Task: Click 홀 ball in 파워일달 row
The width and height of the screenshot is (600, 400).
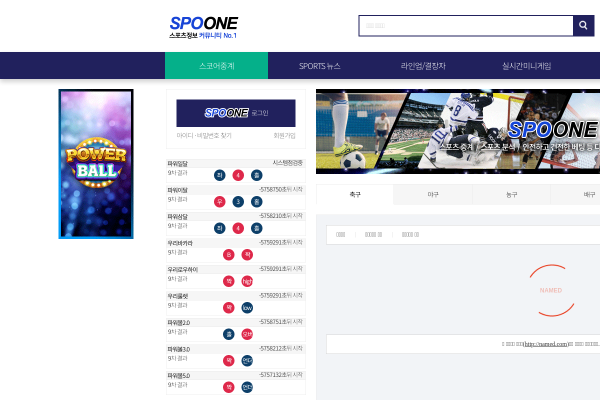Action: 256,175
